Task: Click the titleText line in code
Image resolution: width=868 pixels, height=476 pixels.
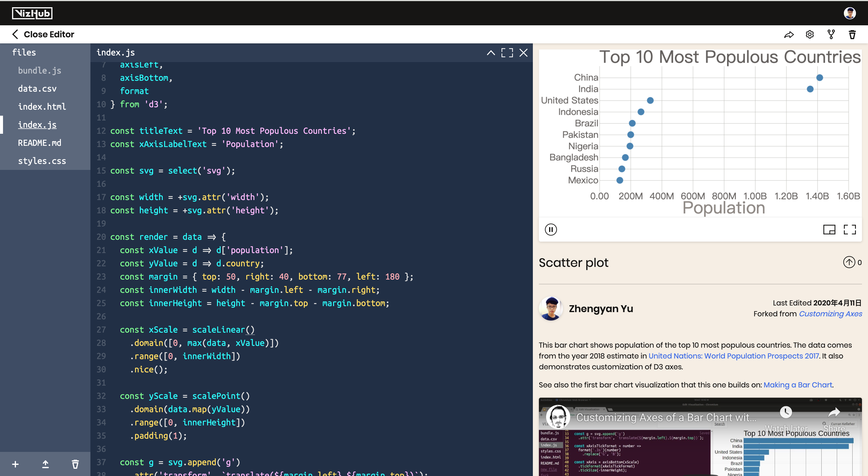Action: pos(232,131)
